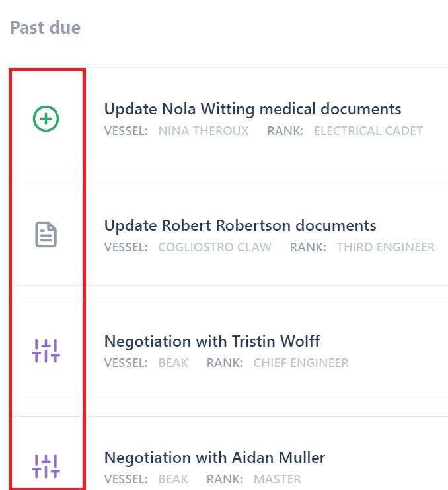
Task: Click vessel name NINA THEROUX
Action: click(x=204, y=131)
